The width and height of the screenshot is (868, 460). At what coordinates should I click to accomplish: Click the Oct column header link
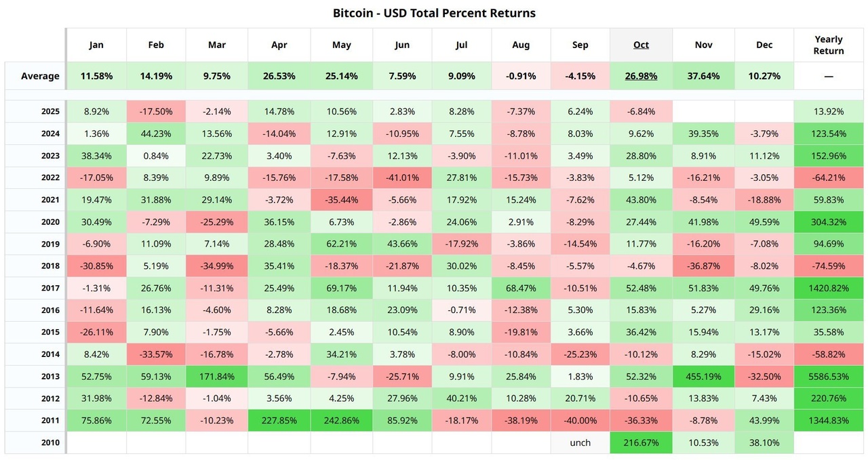coord(641,45)
